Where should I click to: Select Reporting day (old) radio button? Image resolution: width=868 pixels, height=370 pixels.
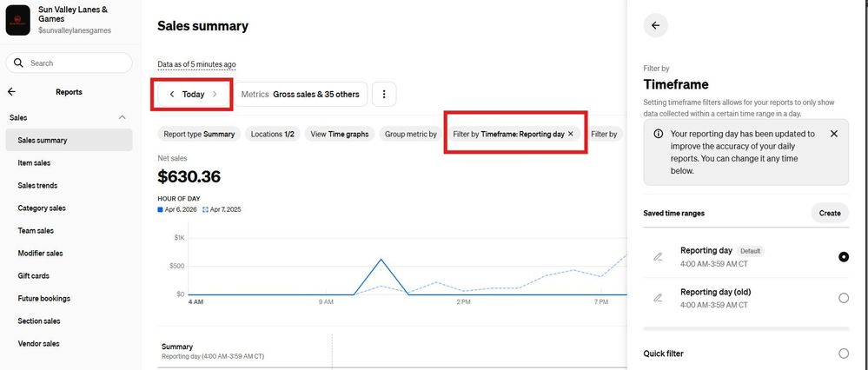pos(843,298)
